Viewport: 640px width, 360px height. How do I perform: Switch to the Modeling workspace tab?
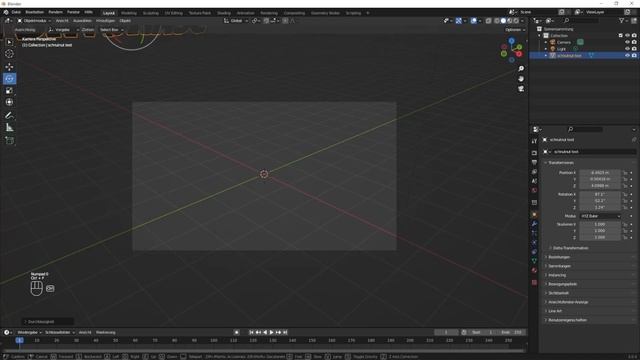[x=129, y=13]
